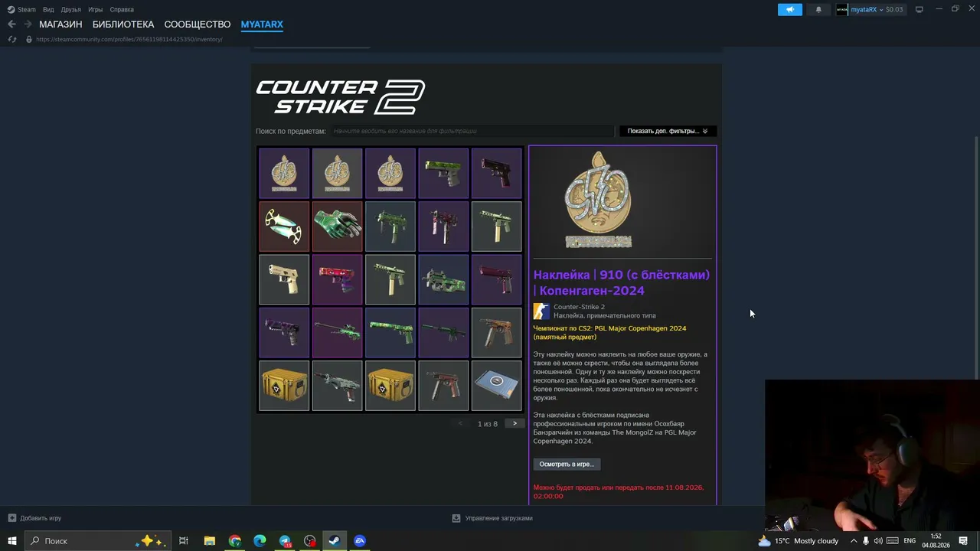Click the $0.03 wallet balance

click(893, 9)
